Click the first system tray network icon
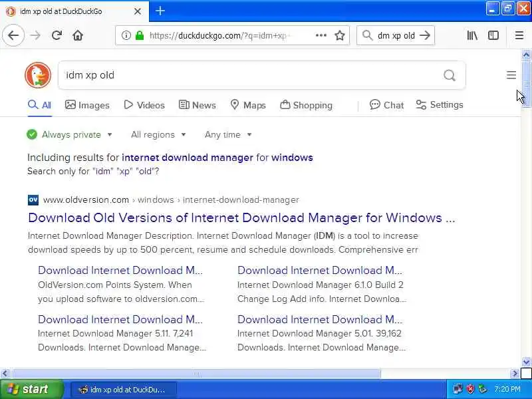The image size is (532, 399). 458,389
